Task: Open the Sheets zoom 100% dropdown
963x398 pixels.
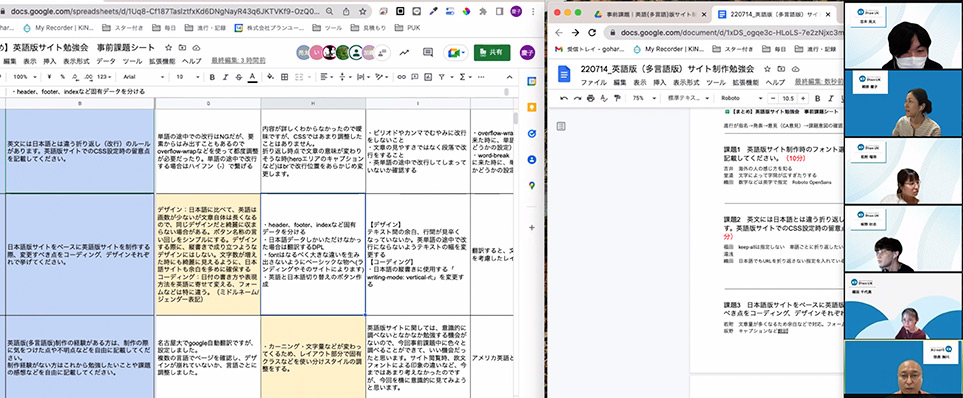Action: (x=25, y=77)
